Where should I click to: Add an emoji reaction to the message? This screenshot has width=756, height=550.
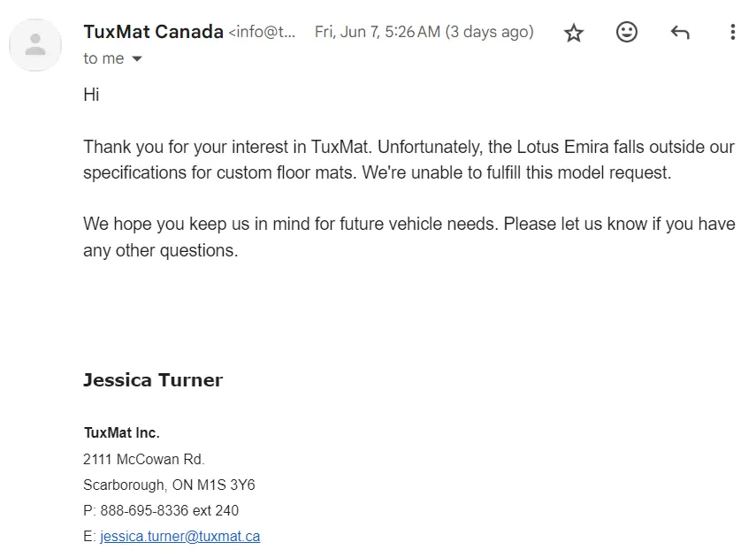[627, 33]
